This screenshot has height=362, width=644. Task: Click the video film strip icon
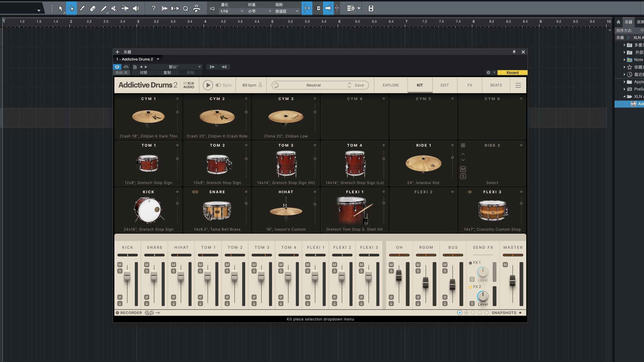(371, 8)
